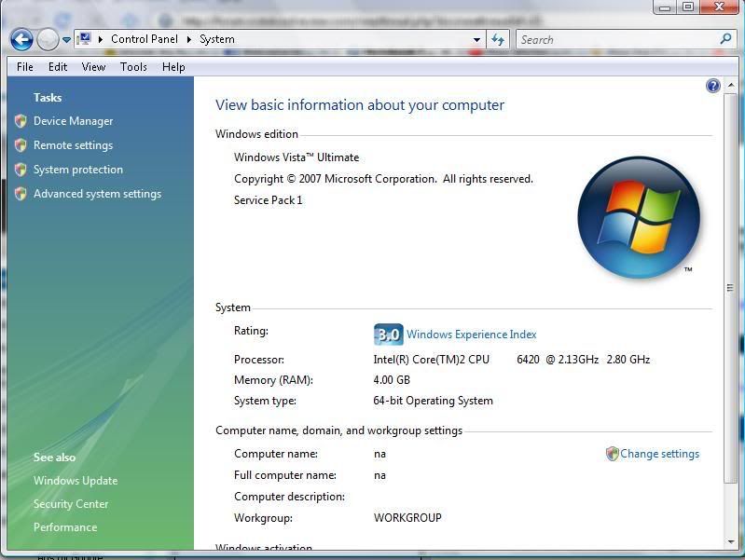Open the Windows Experience Index link

[471, 335]
